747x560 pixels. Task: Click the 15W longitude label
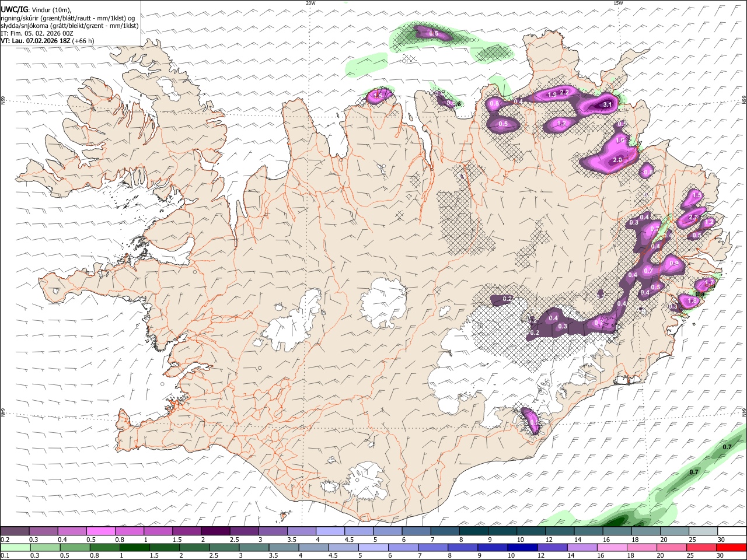pyautogui.click(x=618, y=3)
